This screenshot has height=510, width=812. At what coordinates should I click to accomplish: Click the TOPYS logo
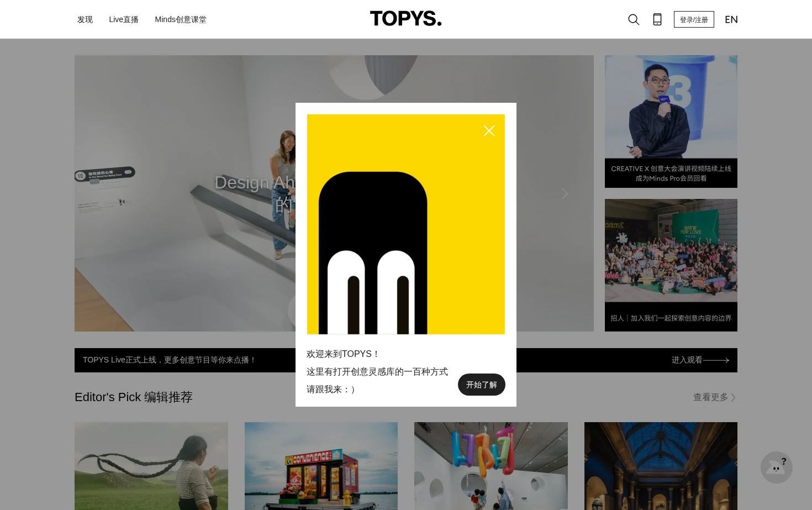[x=406, y=19]
